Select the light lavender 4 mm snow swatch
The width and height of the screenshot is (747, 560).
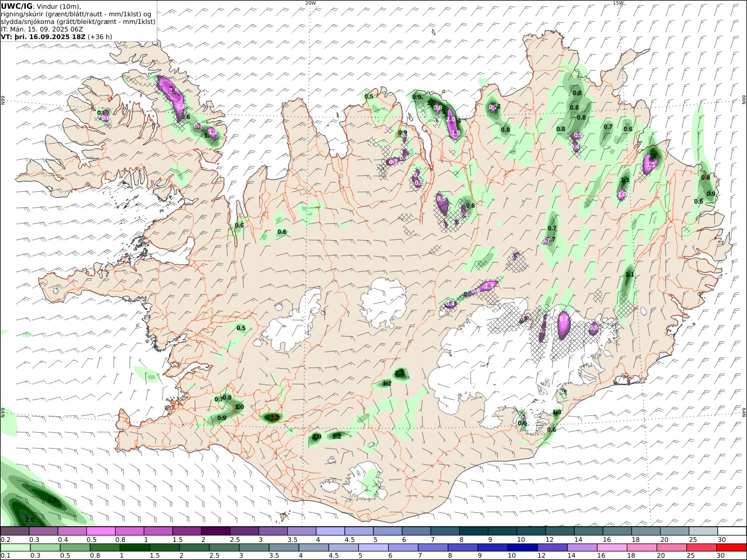pos(330,531)
